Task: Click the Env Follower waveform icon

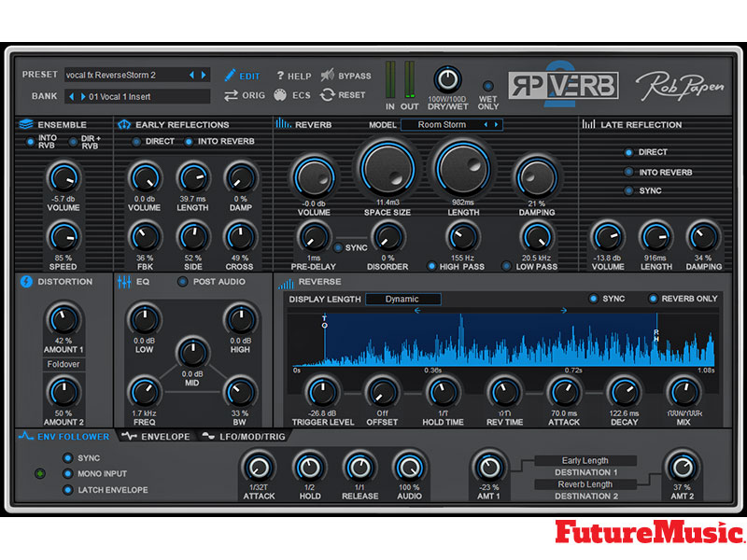Action: tap(26, 436)
